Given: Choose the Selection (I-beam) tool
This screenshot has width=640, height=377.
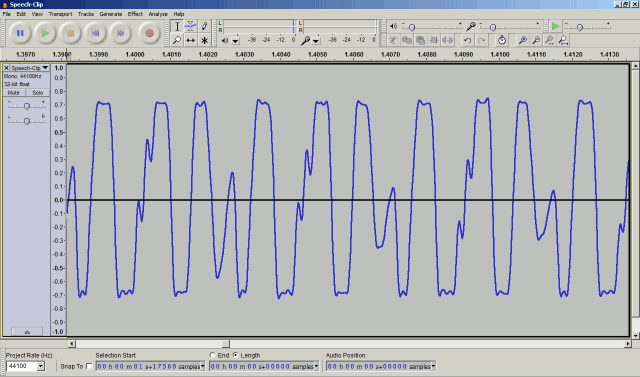Looking at the screenshot, I should [177, 27].
